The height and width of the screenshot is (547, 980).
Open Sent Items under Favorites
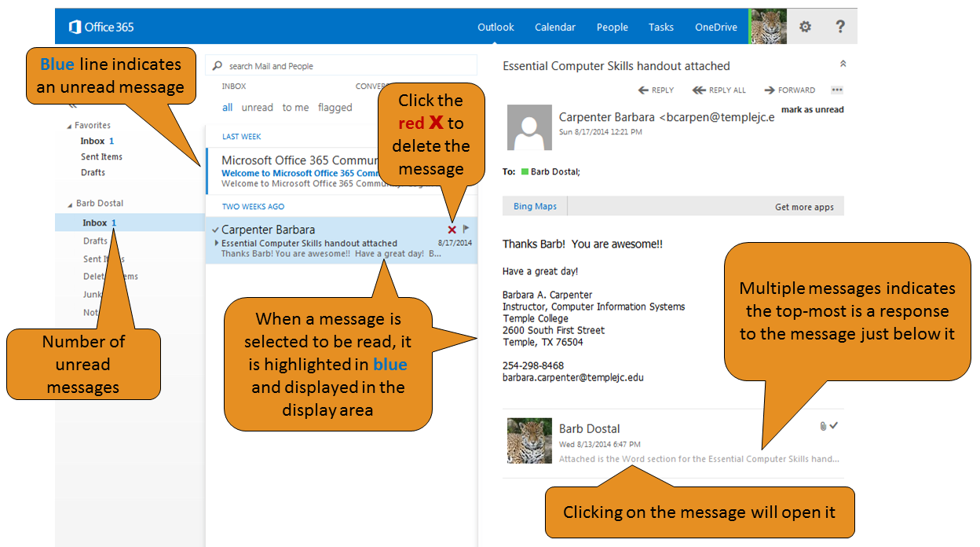101,156
